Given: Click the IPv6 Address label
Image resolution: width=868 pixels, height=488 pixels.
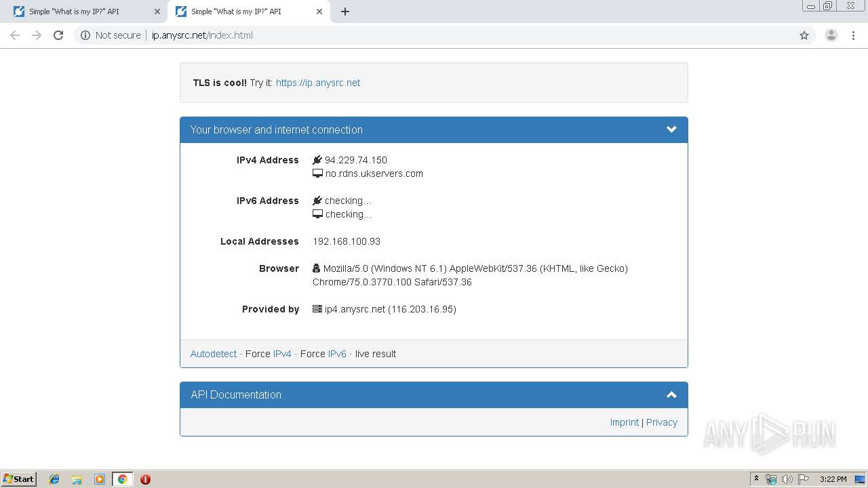Looking at the screenshot, I should click(x=268, y=201).
